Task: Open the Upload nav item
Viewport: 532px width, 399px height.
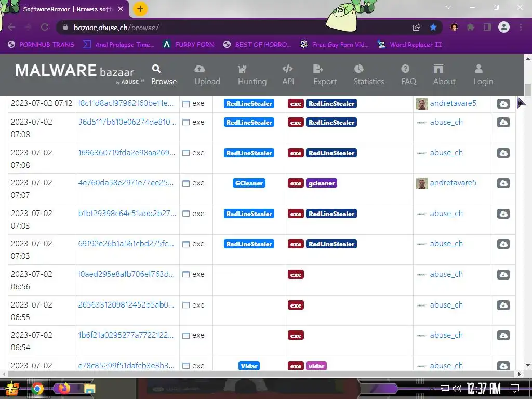Action: 207,75
